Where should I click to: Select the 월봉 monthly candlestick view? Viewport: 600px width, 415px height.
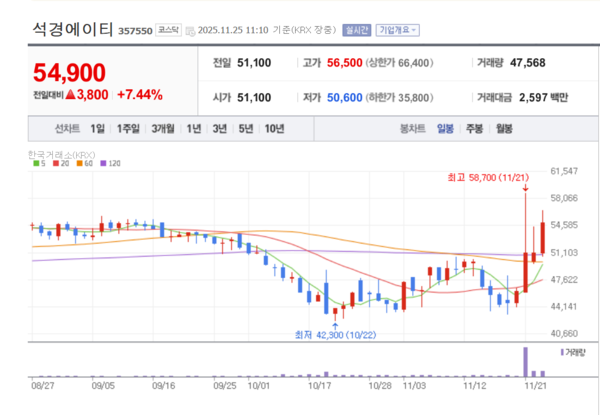click(503, 129)
